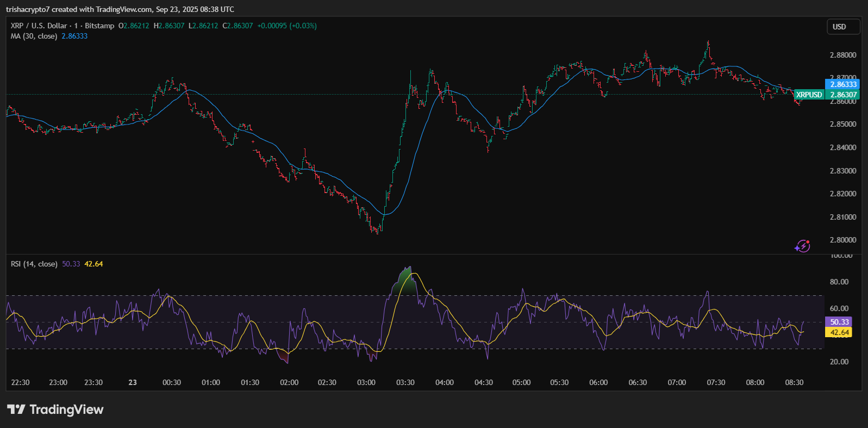868x428 pixels.
Task: Click the purple 50.33 RSI axis label
Action: click(x=839, y=322)
